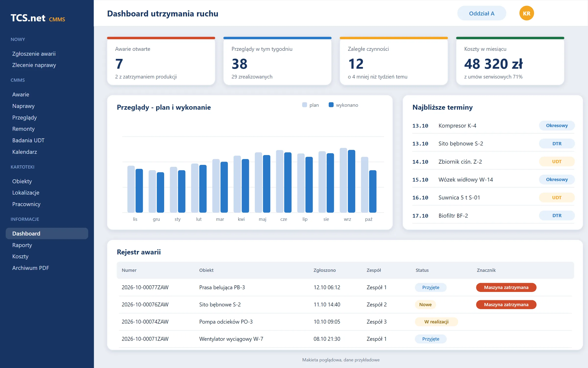588x368 pixels.
Task: Click DTR tag for Sito bębnowe S-2
Action: point(557,144)
